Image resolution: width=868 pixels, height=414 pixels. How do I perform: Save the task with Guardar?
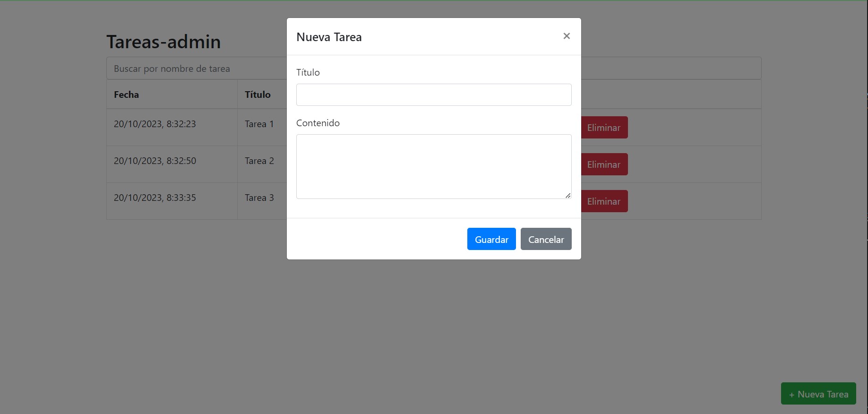(491, 239)
